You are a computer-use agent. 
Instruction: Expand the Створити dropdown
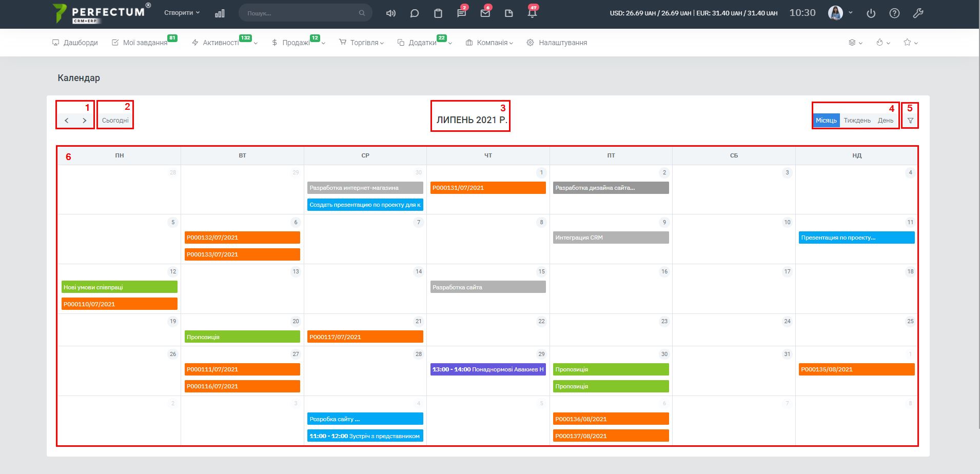[x=182, y=13]
